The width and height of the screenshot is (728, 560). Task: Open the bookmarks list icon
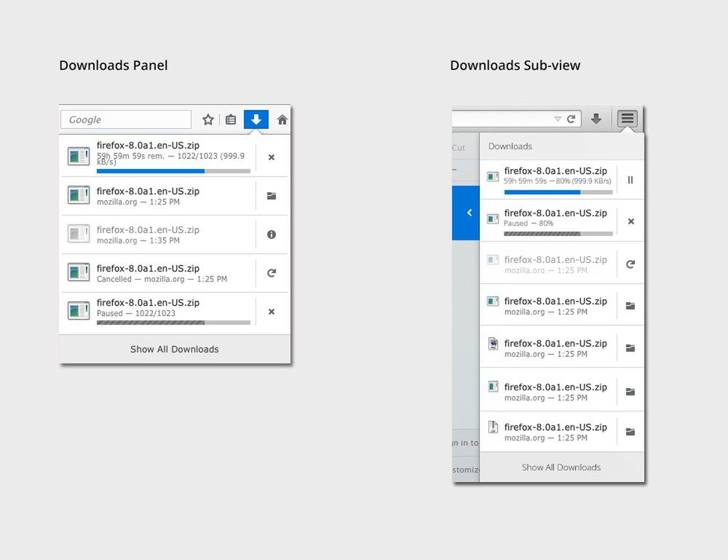point(231,120)
